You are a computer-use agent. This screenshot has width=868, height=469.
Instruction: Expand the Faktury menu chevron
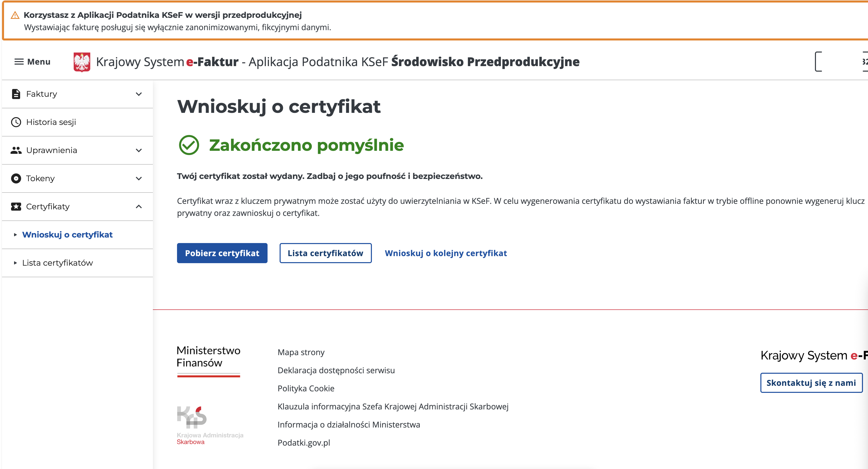(139, 94)
